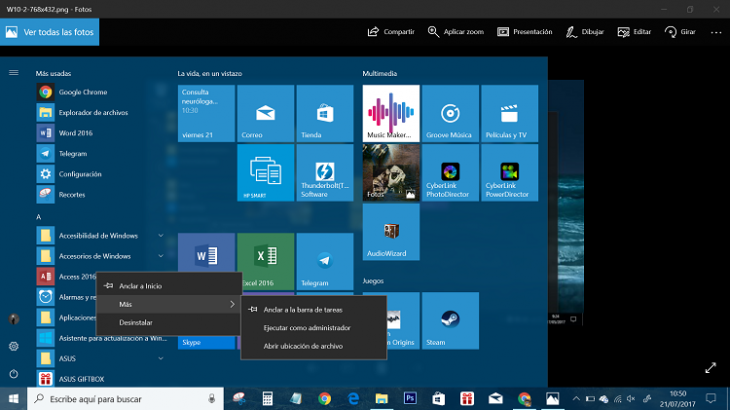Viewport: 730px width, 410px height.
Task: Open the Mail envelope on taskbar
Action: click(495, 399)
